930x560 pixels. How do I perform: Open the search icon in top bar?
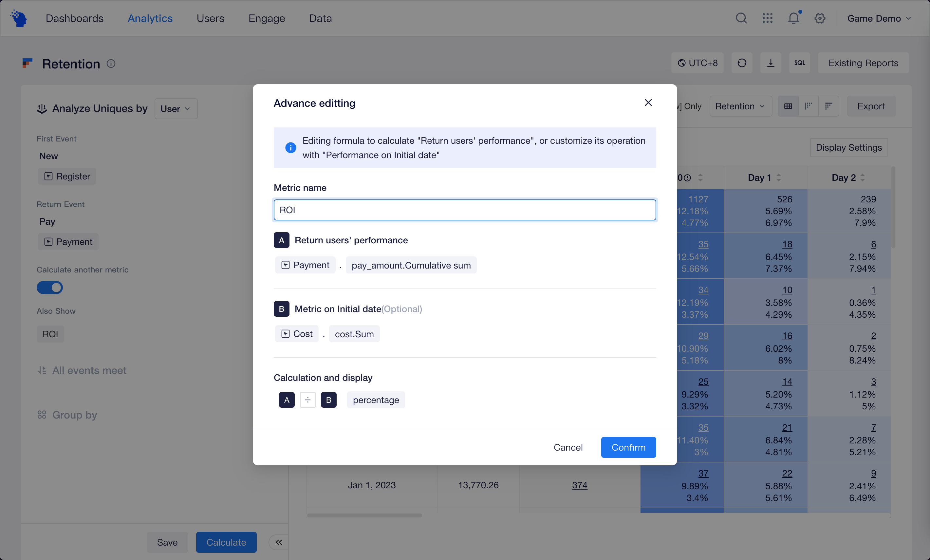pyautogui.click(x=741, y=18)
